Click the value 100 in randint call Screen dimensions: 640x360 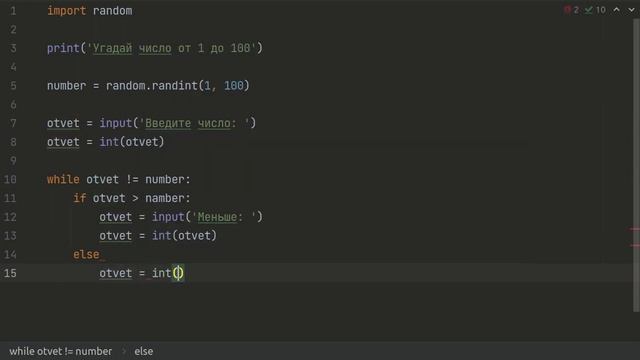tap(233, 86)
